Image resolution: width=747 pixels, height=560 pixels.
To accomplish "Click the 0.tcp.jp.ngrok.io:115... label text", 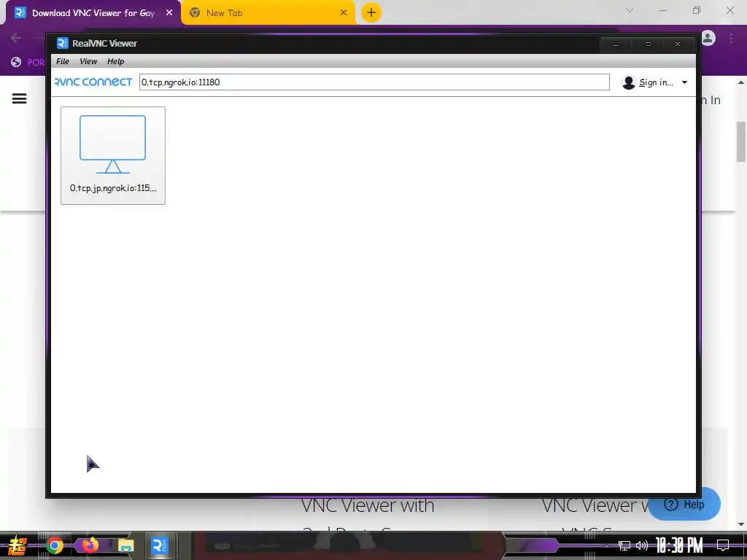I will tap(113, 188).
